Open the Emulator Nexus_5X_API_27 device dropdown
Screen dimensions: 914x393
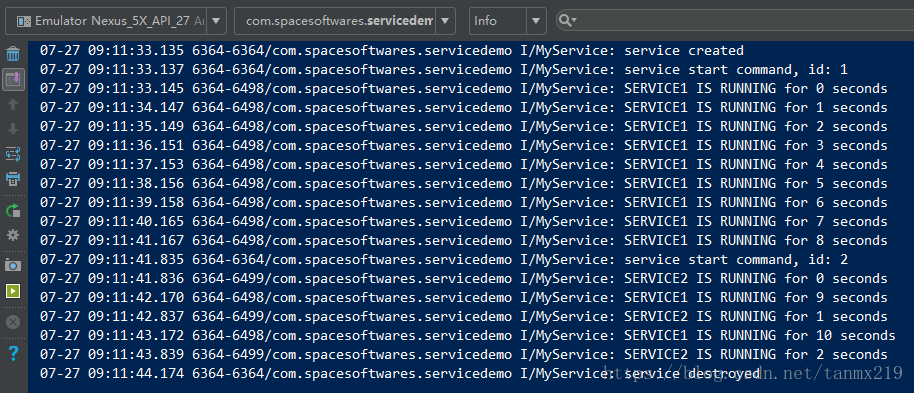(116, 21)
